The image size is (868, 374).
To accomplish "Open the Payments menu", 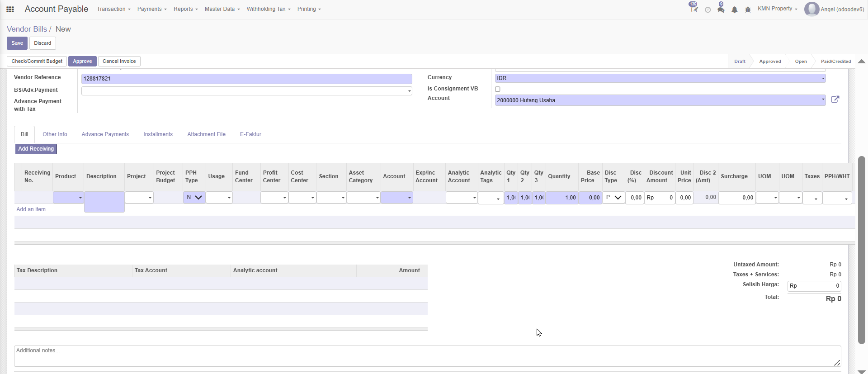I will click(152, 9).
